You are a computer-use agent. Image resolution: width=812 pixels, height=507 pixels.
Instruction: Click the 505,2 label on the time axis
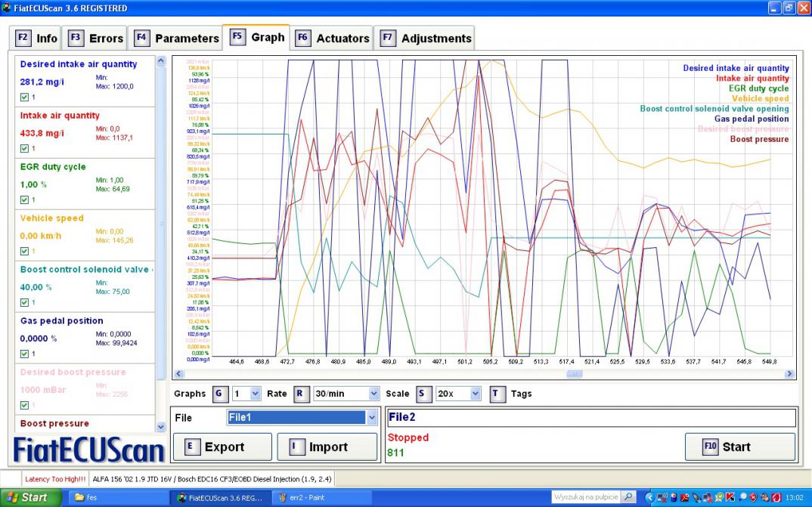pos(491,362)
